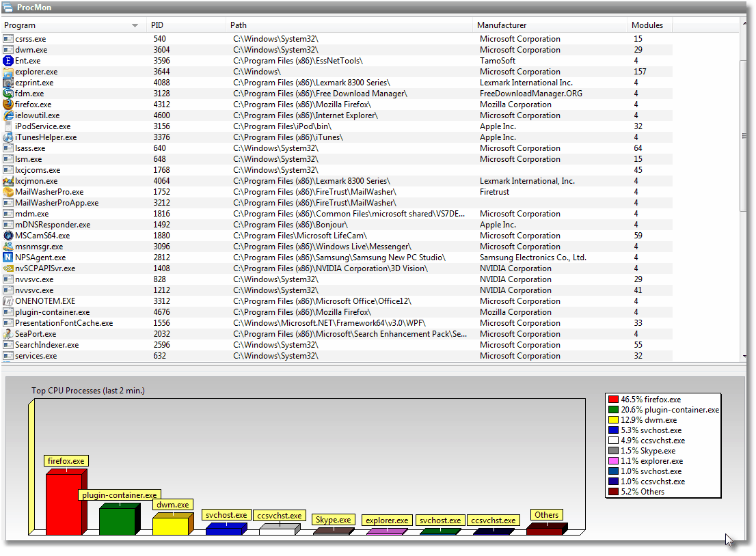Click the C:\Program Files\iPod\bin\ path cell

[x=282, y=126]
